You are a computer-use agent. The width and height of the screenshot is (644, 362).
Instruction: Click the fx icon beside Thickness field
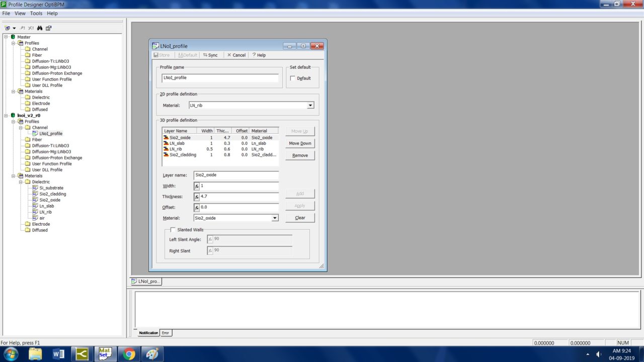coord(197,197)
